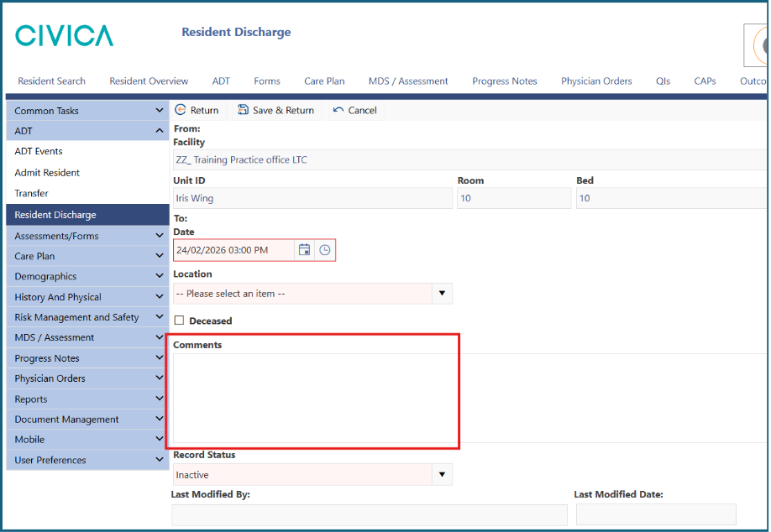Screen dimensions: 771x532
Task: Select Resident Discharge in the sidebar
Action: 87,215
